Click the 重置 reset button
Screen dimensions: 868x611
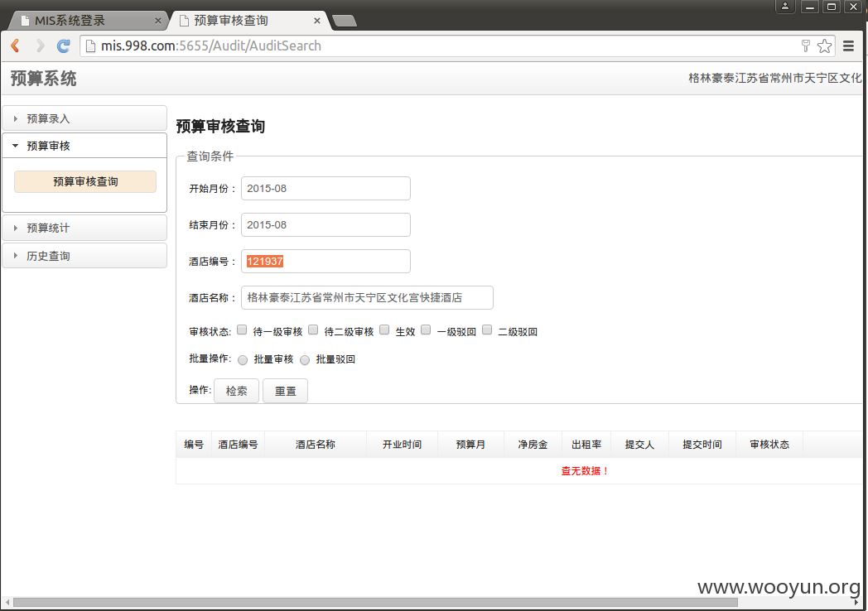coord(285,391)
